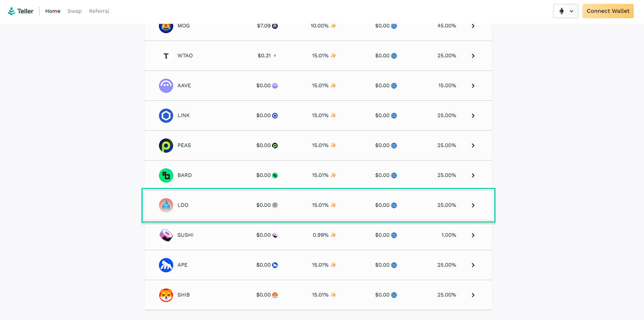The height and width of the screenshot is (320, 644).
Task: Click the AAVE token icon
Action: tap(166, 86)
